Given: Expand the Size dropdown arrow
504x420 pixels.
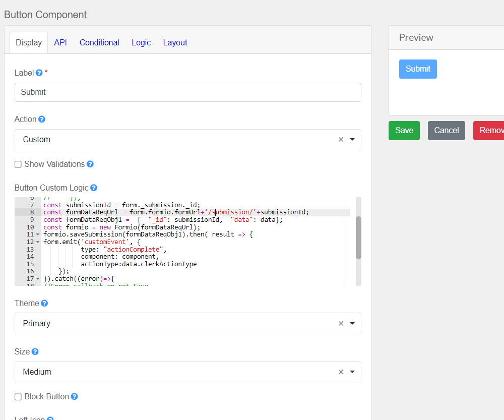Looking at the screenshot, I should point(352,372).
